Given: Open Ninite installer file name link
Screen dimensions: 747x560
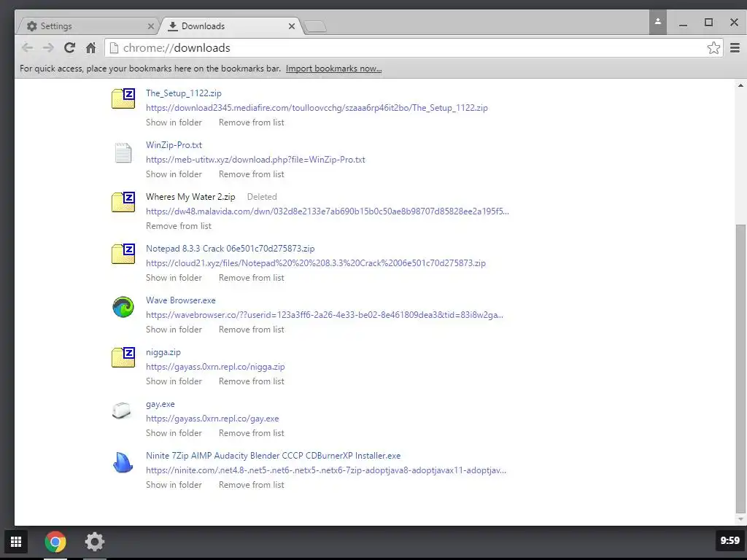Looking at the screenshot, I should tap(273, 456).
